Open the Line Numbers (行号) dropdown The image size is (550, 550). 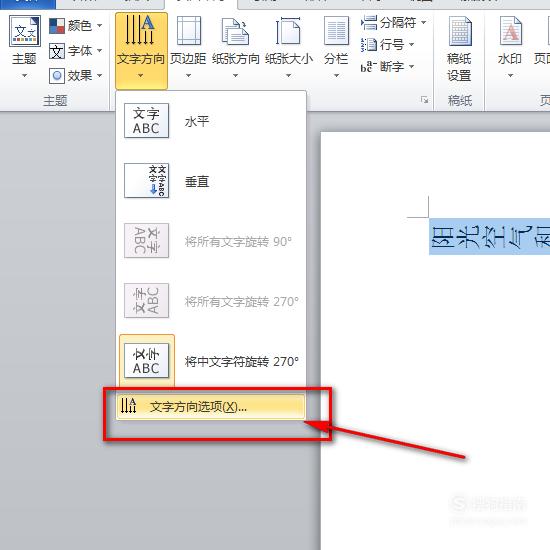click(x=388, y=45)
